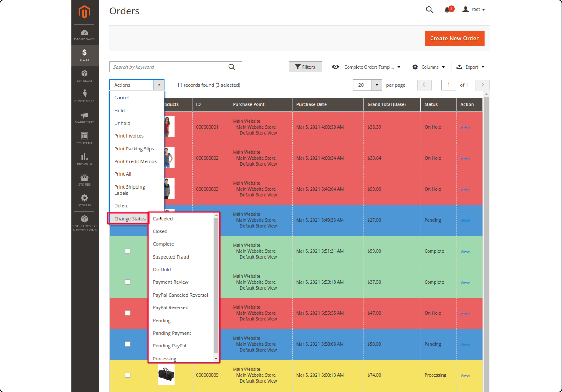Open the per page count dropdown arrow
This screenshot has width=562, height=392.
(x=377, y=85)
